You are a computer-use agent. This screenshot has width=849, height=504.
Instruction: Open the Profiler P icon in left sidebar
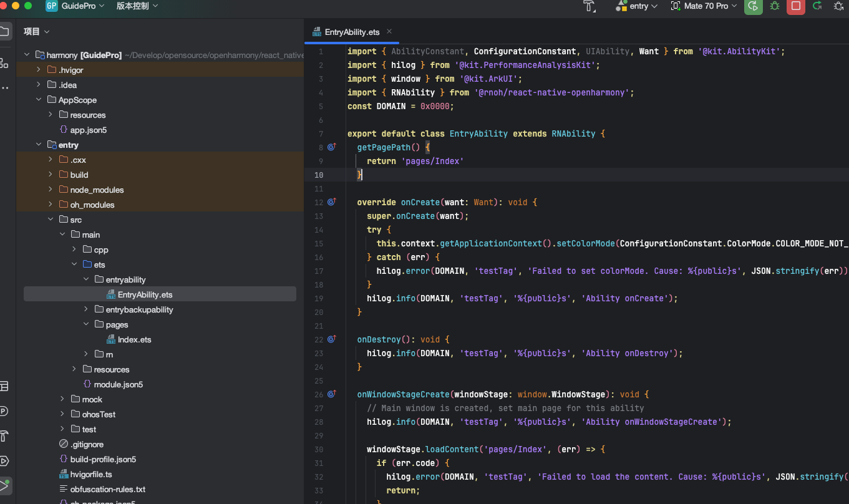[x=4, y=411]
